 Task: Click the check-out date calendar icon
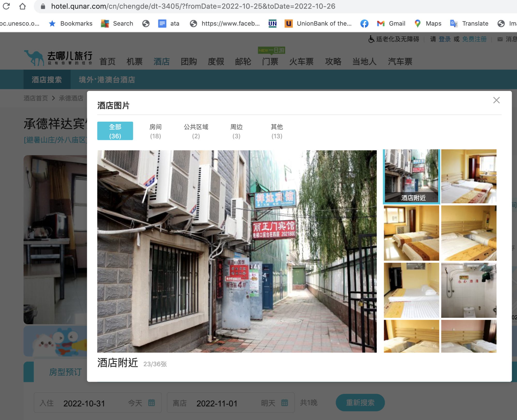pyautogui.click(x=284, y=403)
